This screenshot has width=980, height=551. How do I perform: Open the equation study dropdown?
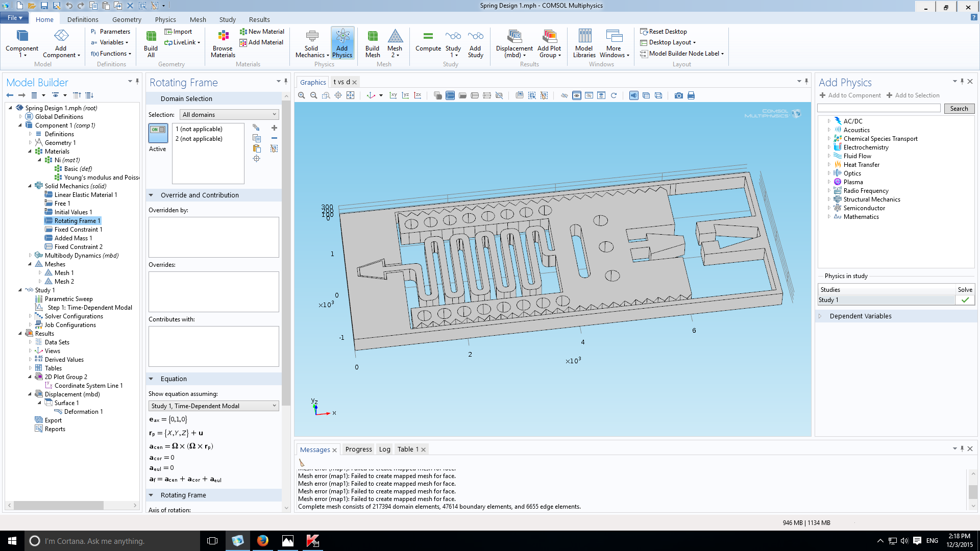point(214,406)
